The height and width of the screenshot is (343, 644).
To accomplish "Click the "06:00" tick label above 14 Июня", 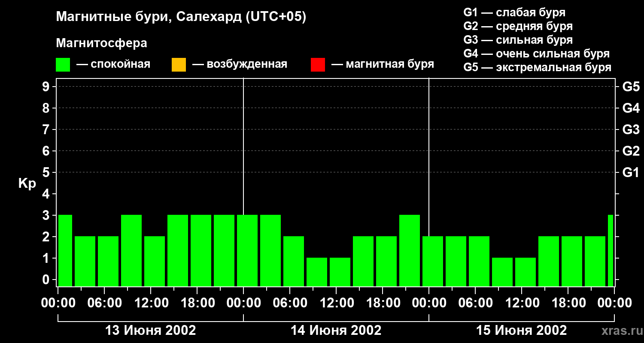I will pos(290,303).
